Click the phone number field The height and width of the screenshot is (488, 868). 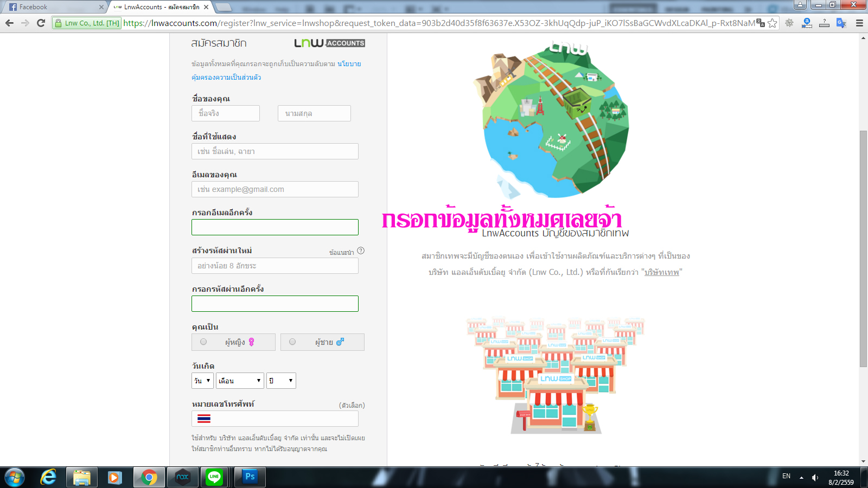click(x=275, y=419)
